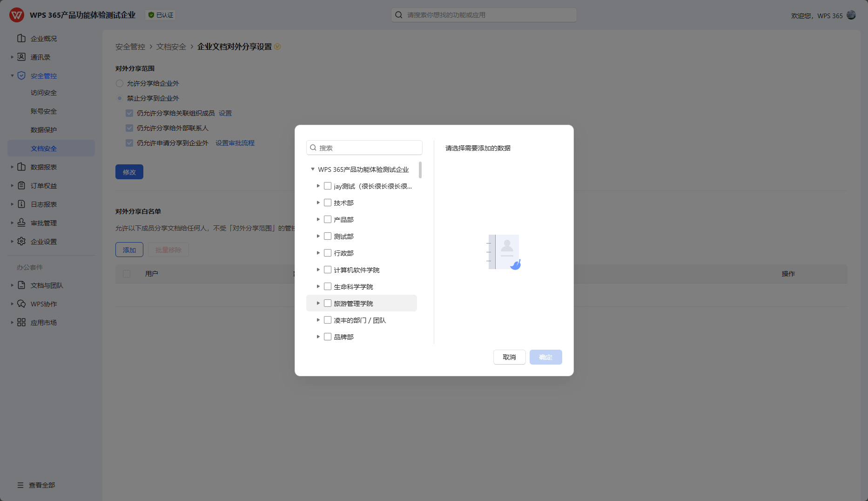Click the verified shield badge icon
This screenshot has width=868, height=501.
click(x=151, y=15)
